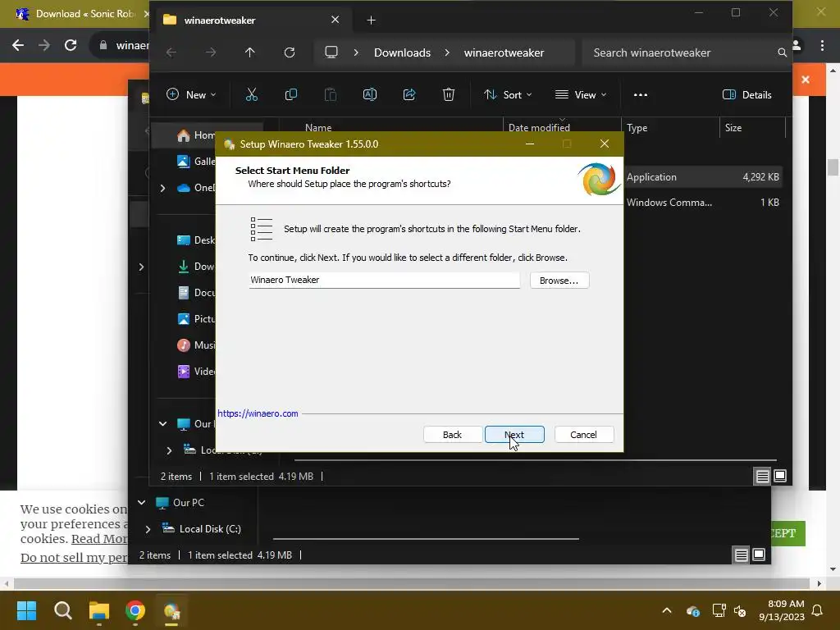840x630 pixels.
Task: Click the Chrome back arrow
Action: [18, 45]
